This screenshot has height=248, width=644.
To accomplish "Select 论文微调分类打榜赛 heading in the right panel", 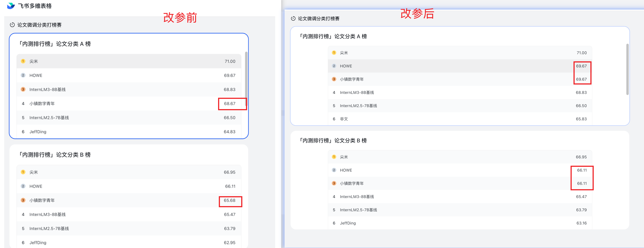I will (x=319, y=19).
